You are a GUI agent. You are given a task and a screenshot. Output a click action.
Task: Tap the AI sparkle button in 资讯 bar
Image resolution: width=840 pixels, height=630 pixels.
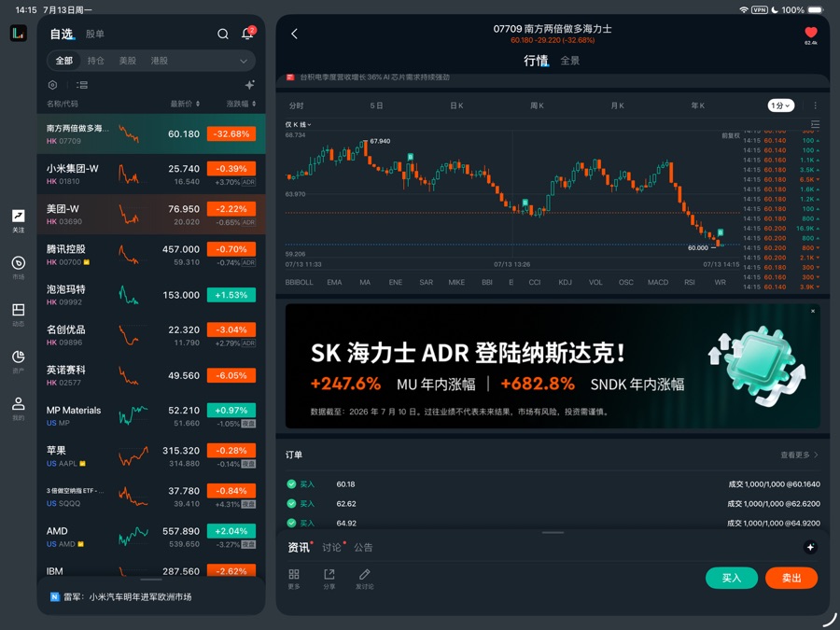[x=810, y=547]
